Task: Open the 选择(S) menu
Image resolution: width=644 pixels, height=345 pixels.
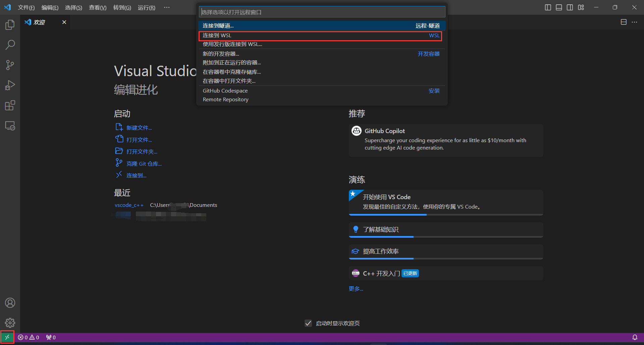Action: [73, 7]
